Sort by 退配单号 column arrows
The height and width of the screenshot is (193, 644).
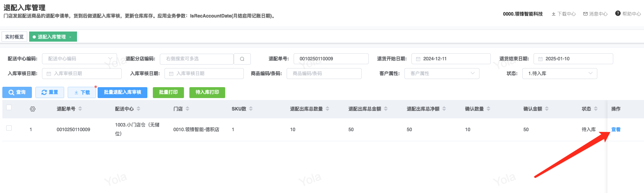tap(80, 109)
